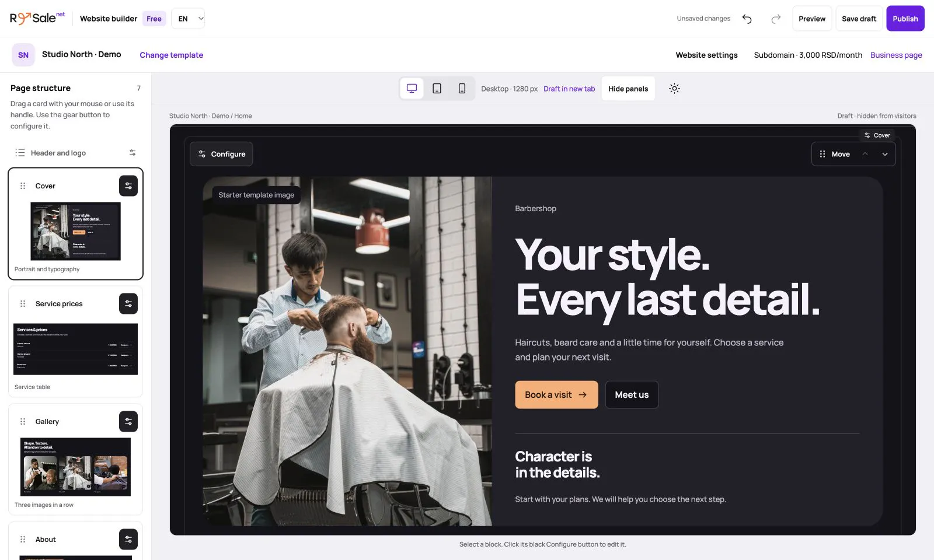
Task: Grab the Gallery card drag handle
Action: [x=23, y=422]
